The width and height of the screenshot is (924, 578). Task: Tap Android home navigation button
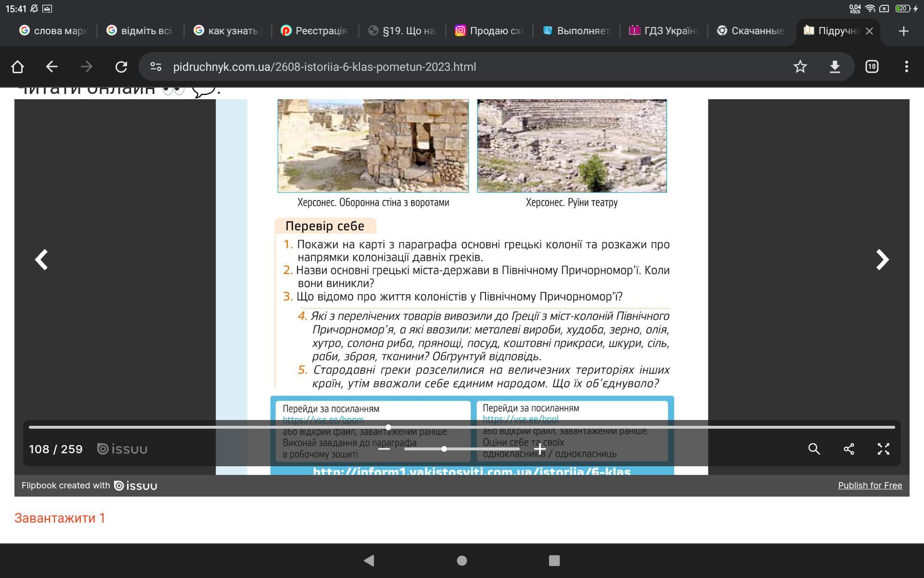[462, 560]
